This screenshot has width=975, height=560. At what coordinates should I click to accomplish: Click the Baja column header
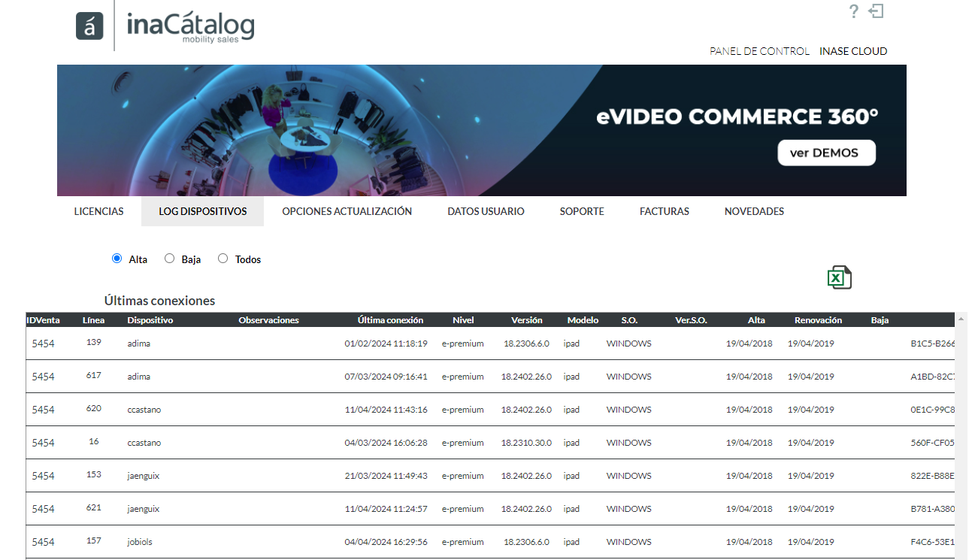[880, 320]
